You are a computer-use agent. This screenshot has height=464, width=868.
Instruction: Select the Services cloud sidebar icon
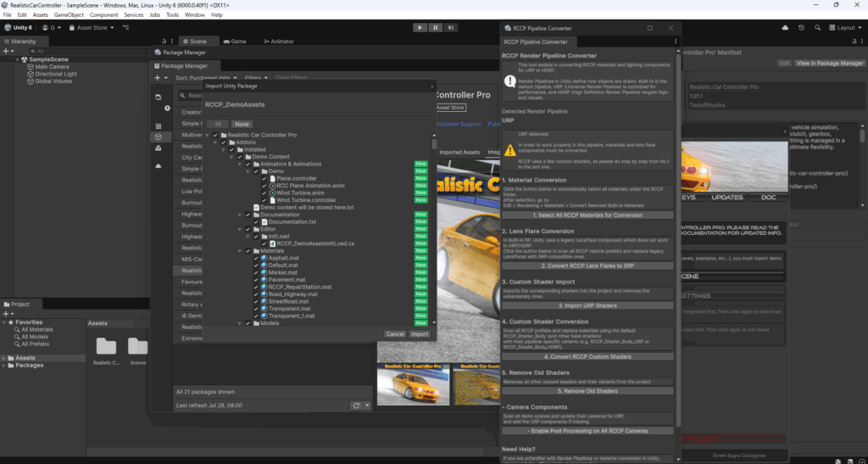(x=159, y=166)
